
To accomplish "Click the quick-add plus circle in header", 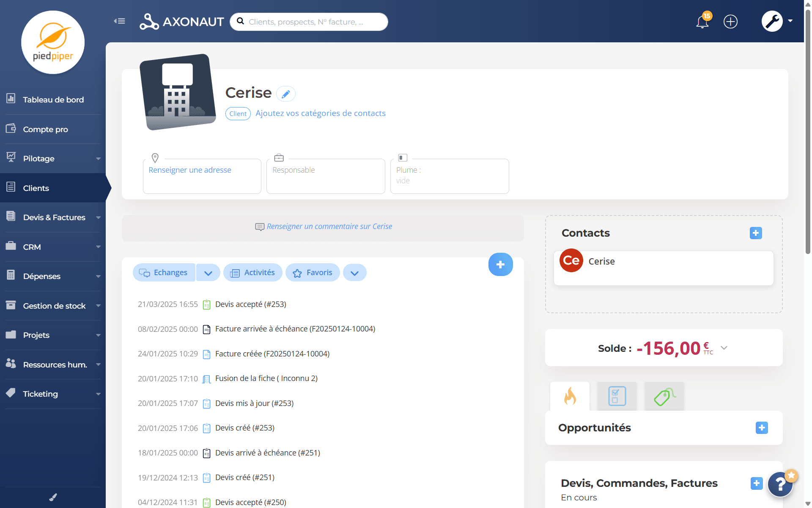I will pyautogui.click(x=730, y=22).
